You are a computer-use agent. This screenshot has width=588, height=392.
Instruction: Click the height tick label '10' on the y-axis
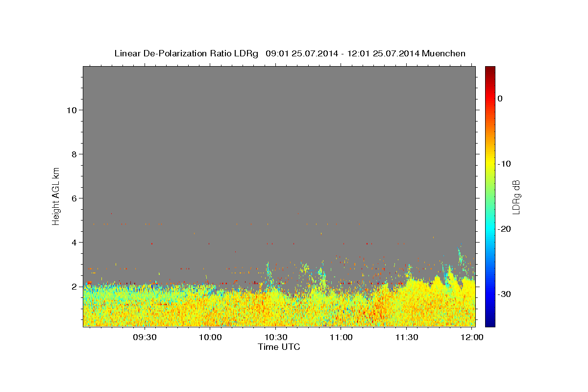(x=72, y=110)
